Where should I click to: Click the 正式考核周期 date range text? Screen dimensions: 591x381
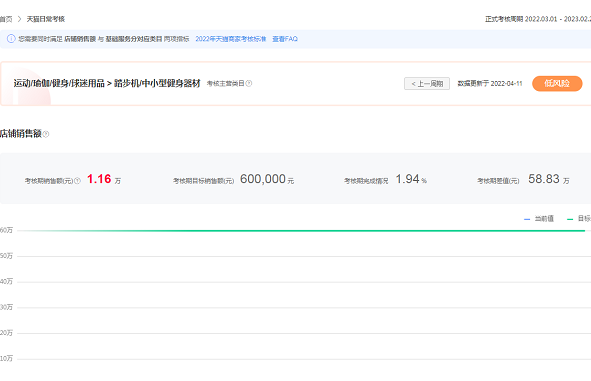point(538,19)
